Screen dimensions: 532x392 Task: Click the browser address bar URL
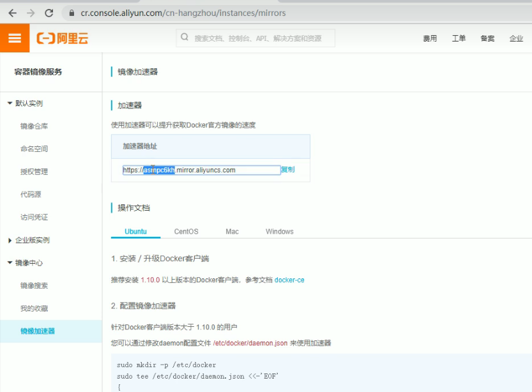coord(183,13)
